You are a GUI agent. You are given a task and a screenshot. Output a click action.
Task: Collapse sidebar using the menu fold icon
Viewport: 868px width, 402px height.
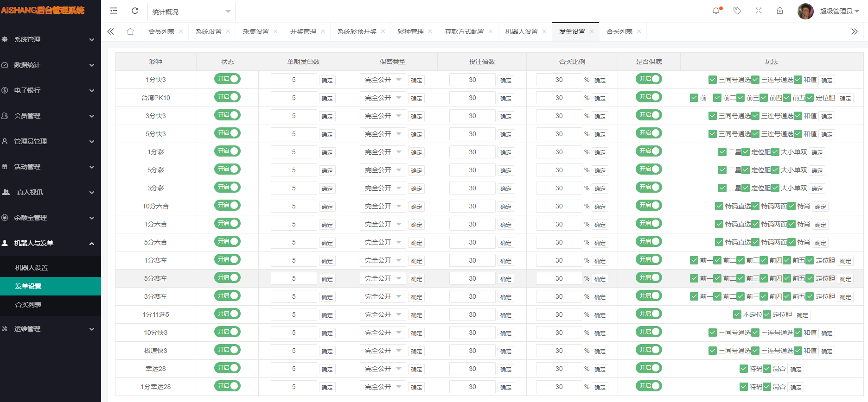point(114,11)
